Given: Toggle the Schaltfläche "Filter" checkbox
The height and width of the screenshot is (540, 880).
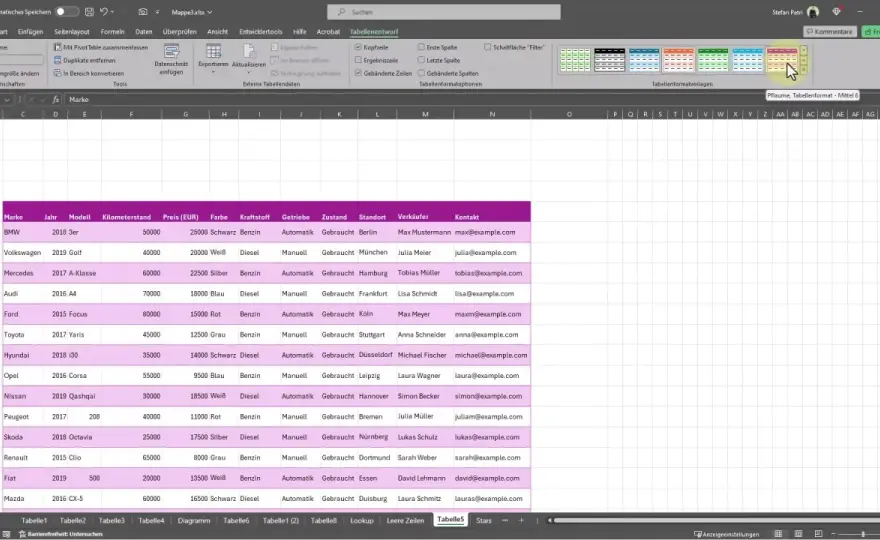Looking at the screenshot, I should (x=488, y=47).
